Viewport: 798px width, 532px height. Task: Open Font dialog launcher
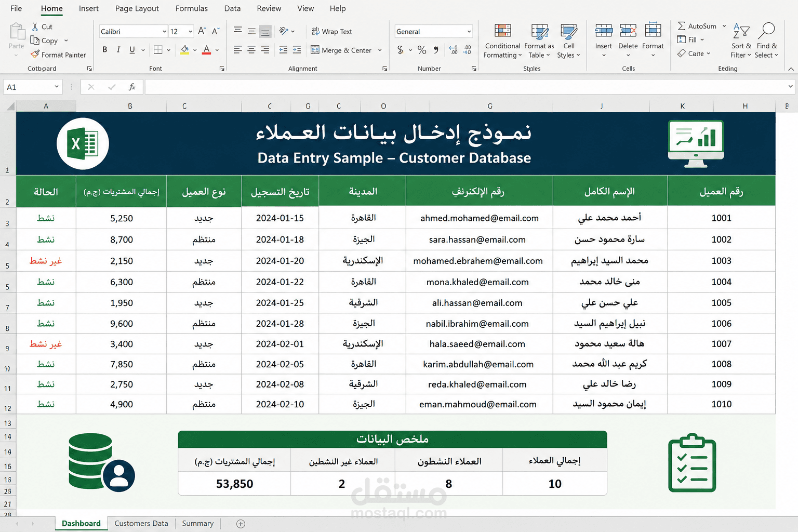click(x=222, y=69)
